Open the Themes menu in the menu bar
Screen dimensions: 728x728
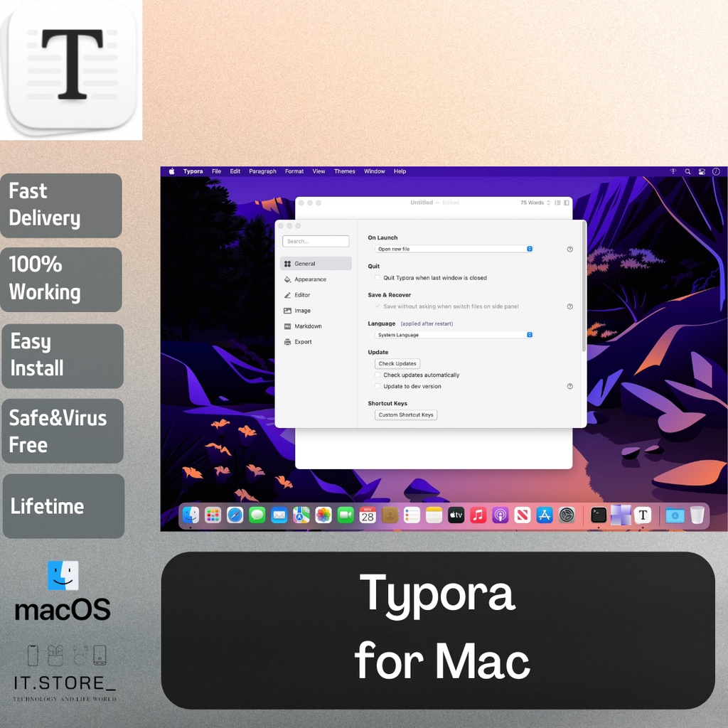(344, 171)
